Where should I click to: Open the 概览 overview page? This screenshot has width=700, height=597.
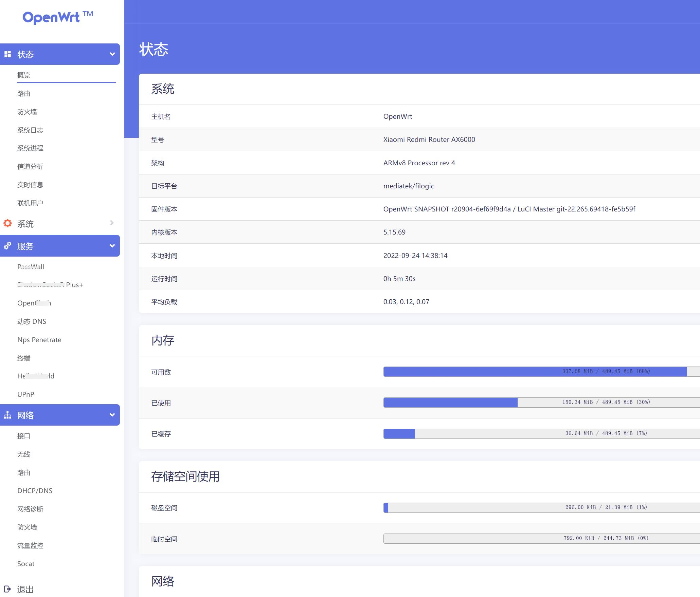(x=24, y=75)
